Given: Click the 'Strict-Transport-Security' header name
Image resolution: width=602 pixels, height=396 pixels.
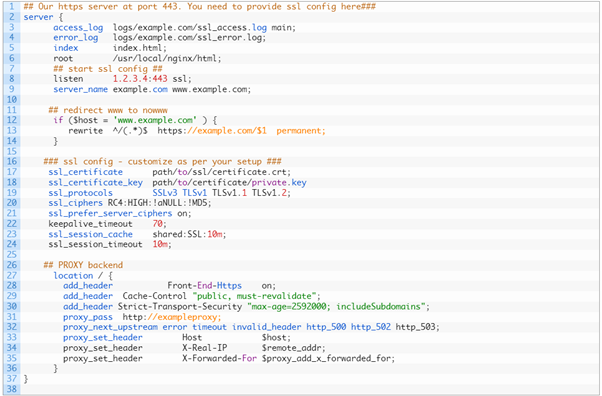Looking at the screenshot, I should click(180, 307).
